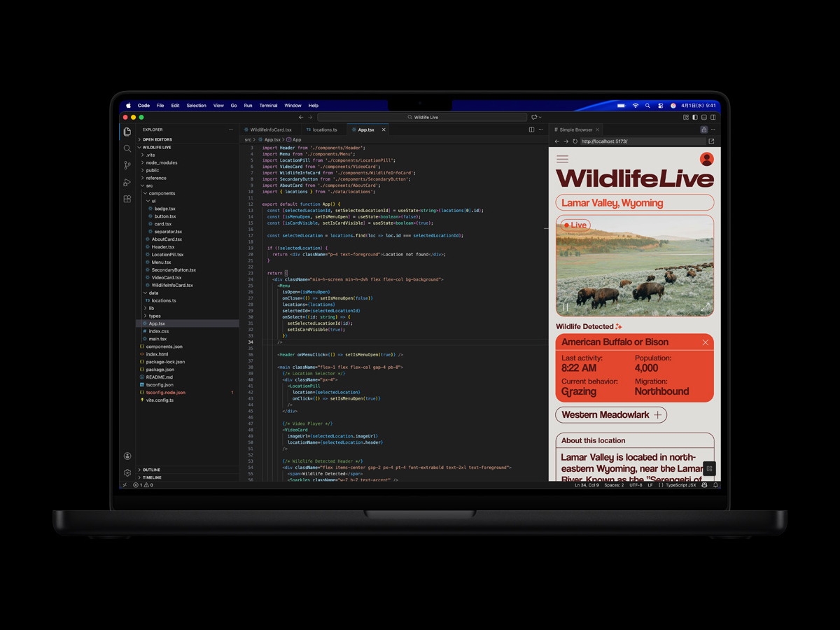Click the Manage gear icon
Image resolution: width=840 pixels, height=630 pixels.
pyautogui.click(x=127, y=473)
